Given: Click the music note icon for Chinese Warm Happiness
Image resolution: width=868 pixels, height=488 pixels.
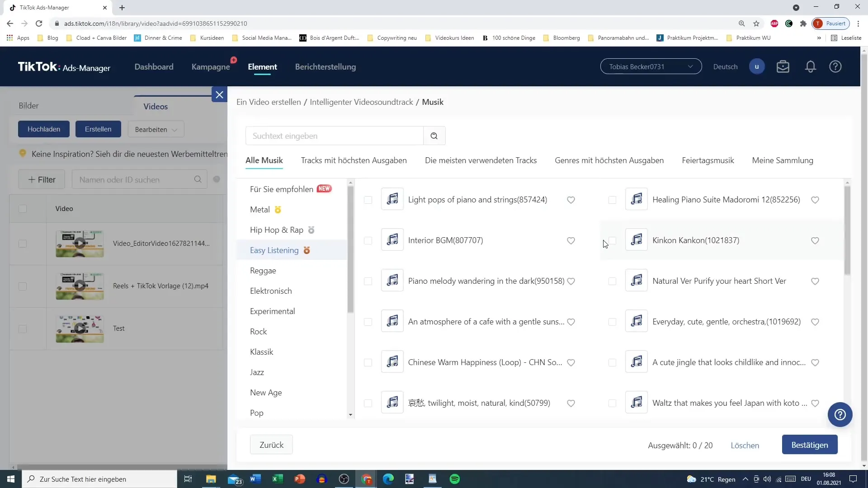Looking at the screenshot, I should click(392, 362).
